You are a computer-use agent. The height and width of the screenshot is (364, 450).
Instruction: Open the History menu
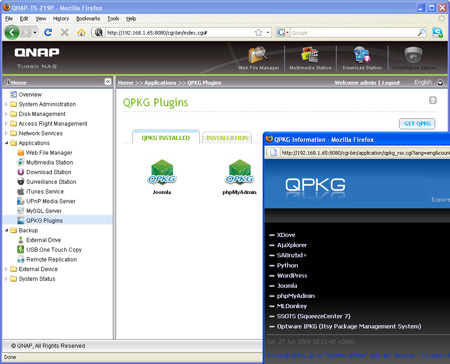[x=61, y=19]
